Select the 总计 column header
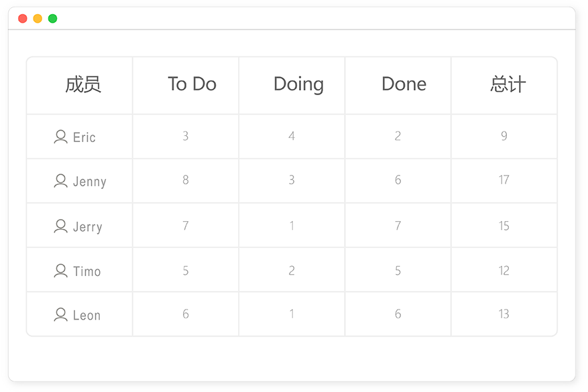This screenshot has height=392, width=588. [508, 84]
